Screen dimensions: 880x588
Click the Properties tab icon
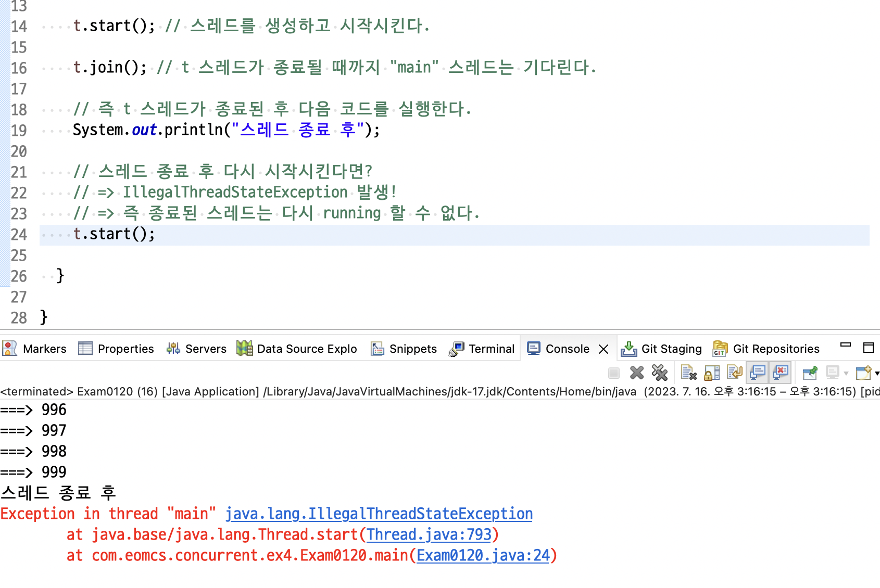[x=85, y=348]
